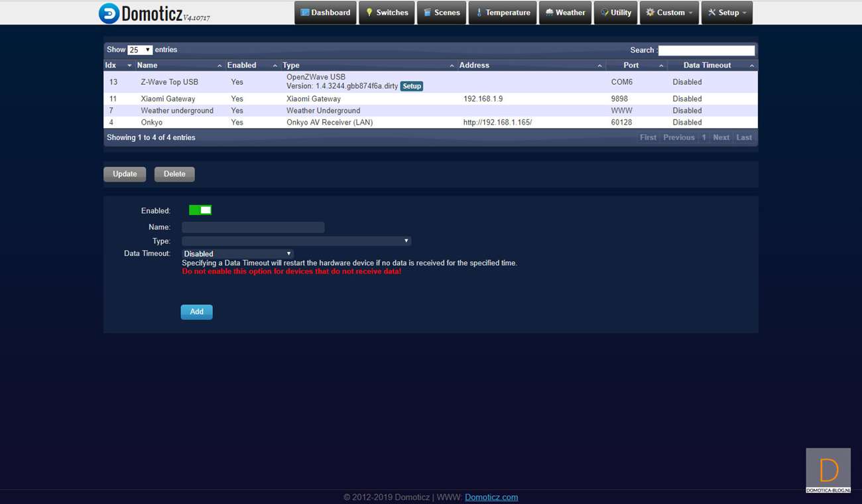Go to the Next page
The image size is (862, 504).
coord(721,137)
